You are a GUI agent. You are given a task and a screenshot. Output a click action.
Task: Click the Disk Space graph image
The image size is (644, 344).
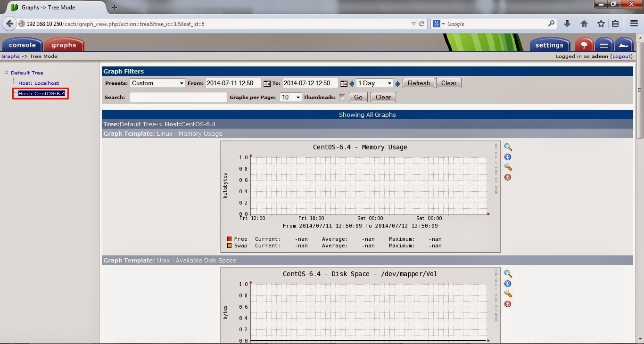point(360,305)
